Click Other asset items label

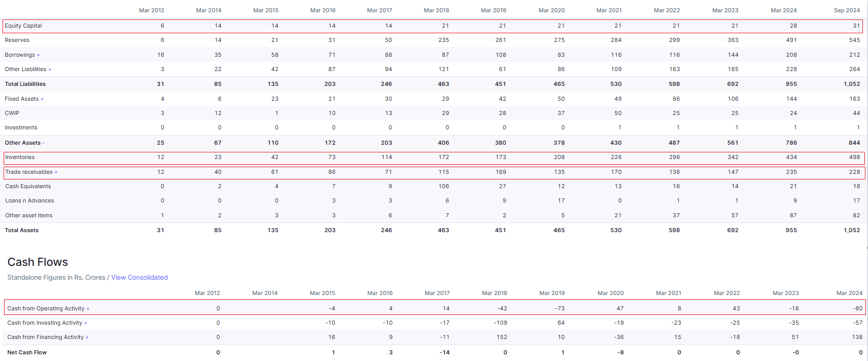pos(29,215)
